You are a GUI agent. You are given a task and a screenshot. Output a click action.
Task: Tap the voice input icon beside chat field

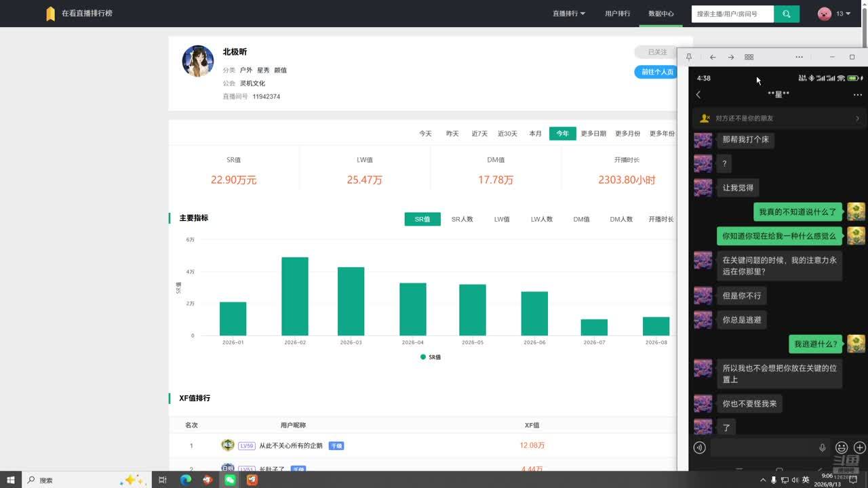coord(700,447)
